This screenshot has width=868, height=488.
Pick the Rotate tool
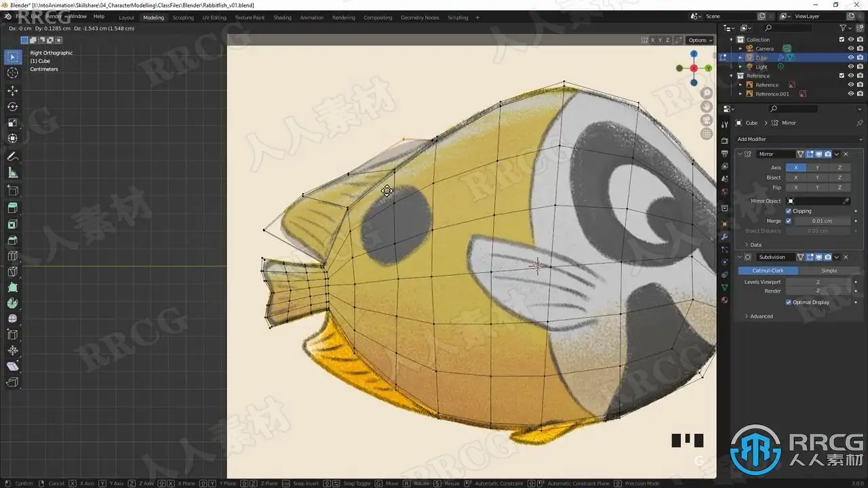pos(13,107)
